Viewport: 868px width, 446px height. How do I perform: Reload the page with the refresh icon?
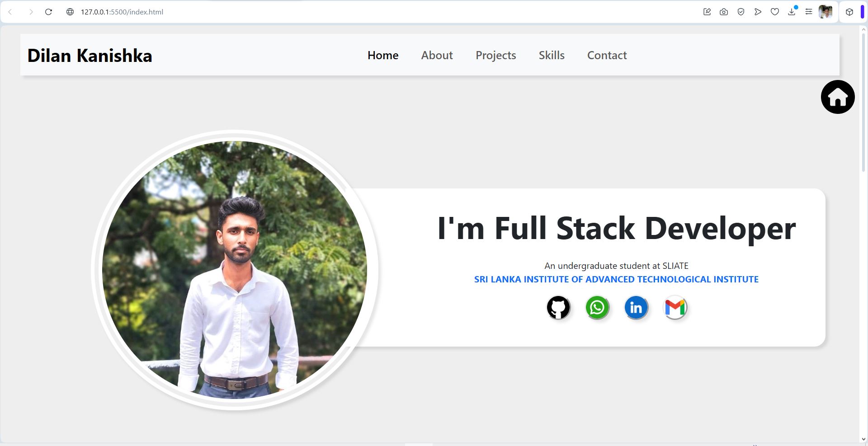click(x=48, y=12)
